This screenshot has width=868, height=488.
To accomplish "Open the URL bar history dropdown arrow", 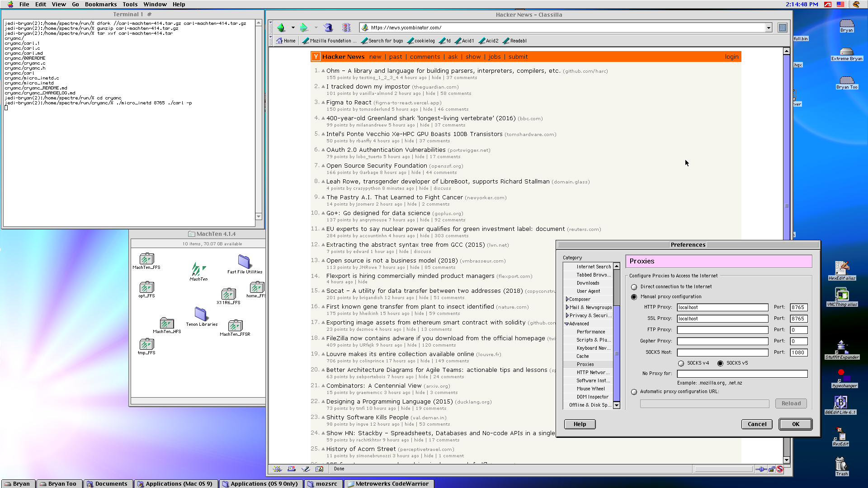I will [768, 28].
